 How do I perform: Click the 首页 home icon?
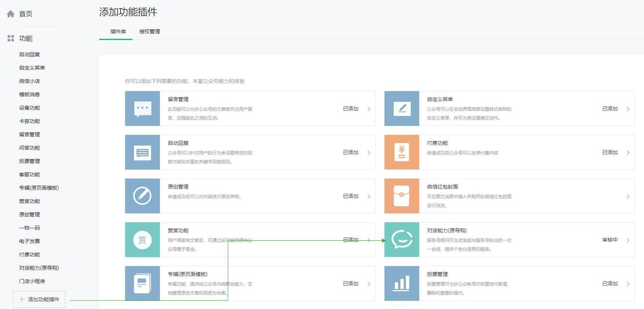click(10, 13)
